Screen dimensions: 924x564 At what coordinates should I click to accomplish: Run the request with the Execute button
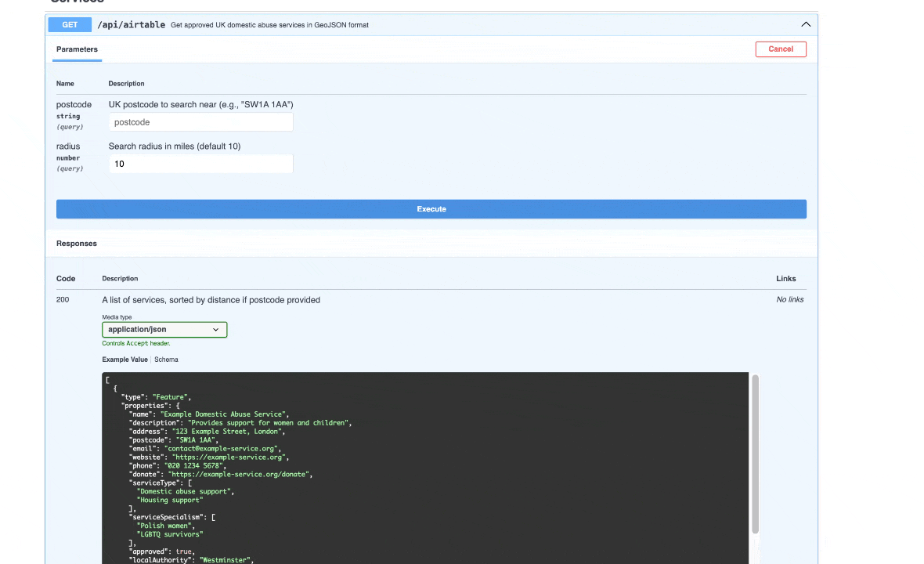coord(431,209)
